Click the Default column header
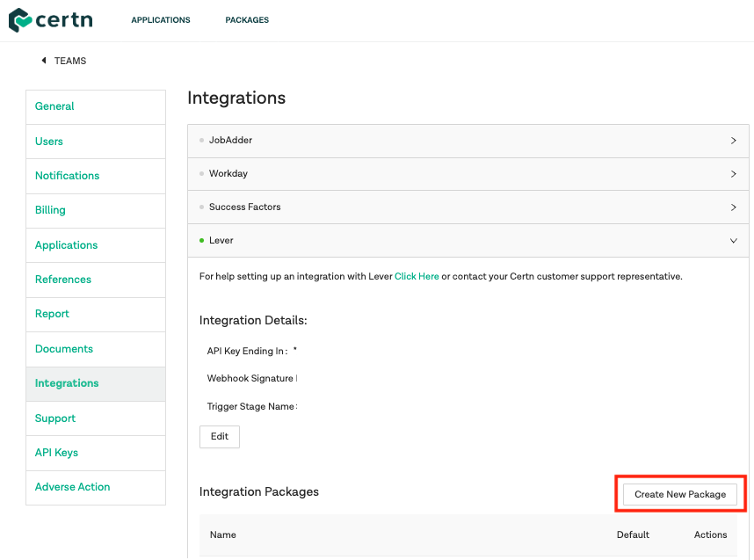The height and width of the screenshot is (560, 754). 633,535
